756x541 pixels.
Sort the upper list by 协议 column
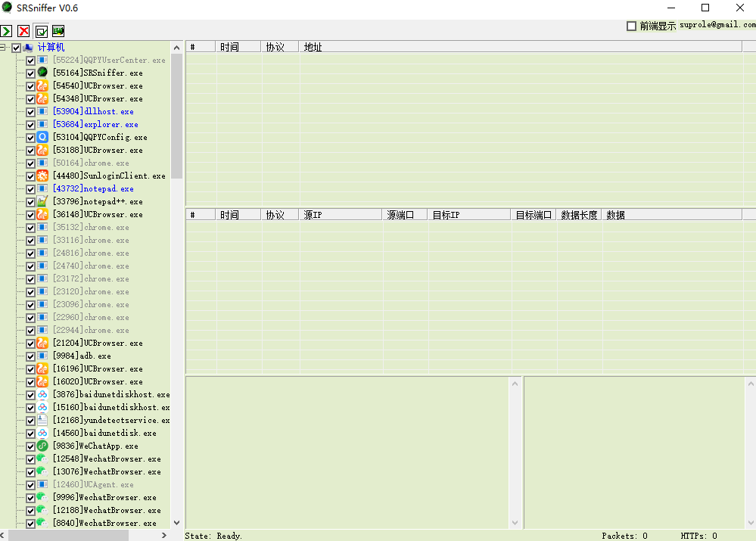280,47
